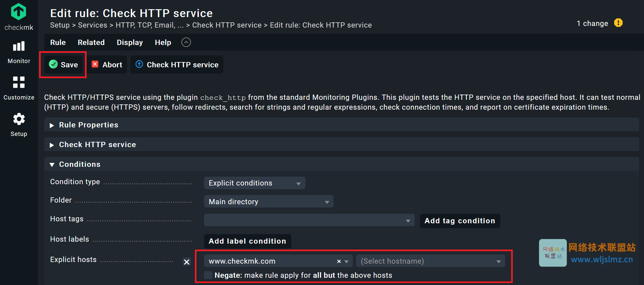The width and height of the screenshot is (644, 285).
Task: Open the Condition type dropdown
Action: (x=255, y=183)
